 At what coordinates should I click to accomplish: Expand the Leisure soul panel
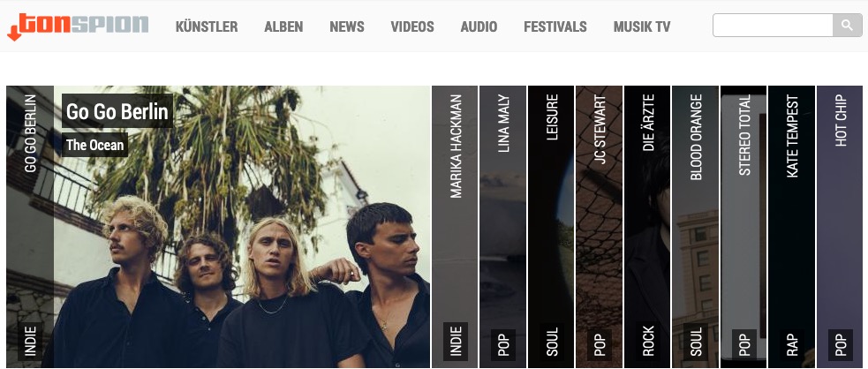(551, 227)
